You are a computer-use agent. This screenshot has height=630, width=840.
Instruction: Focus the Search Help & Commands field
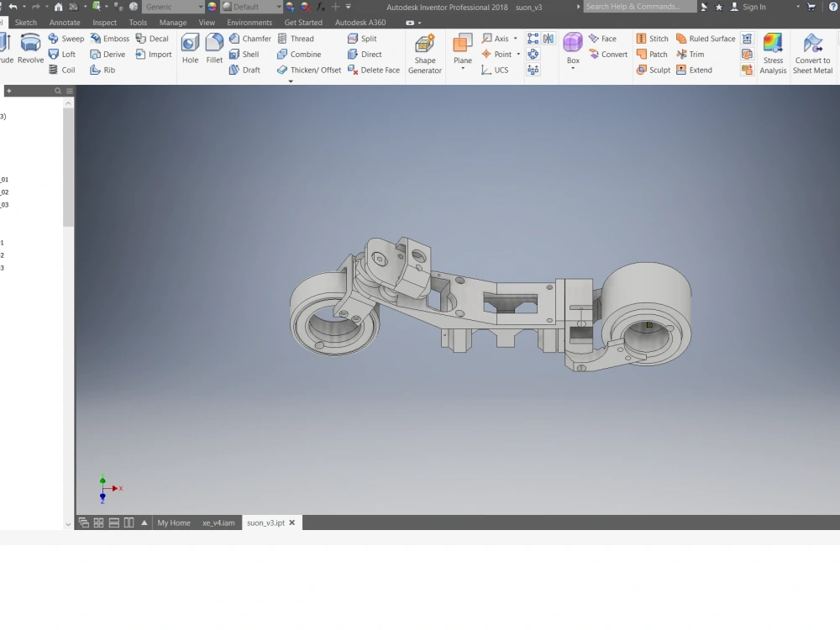click(639, 7)
